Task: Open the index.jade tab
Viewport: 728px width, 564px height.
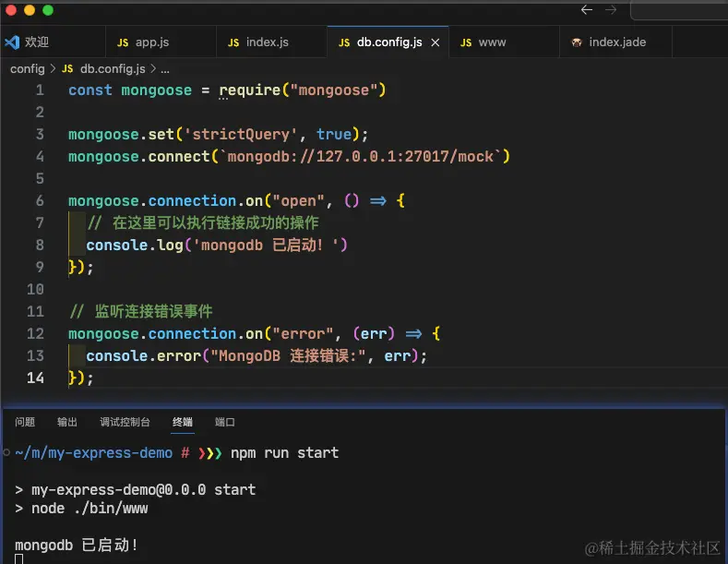Action: click(x=615, y=42)
